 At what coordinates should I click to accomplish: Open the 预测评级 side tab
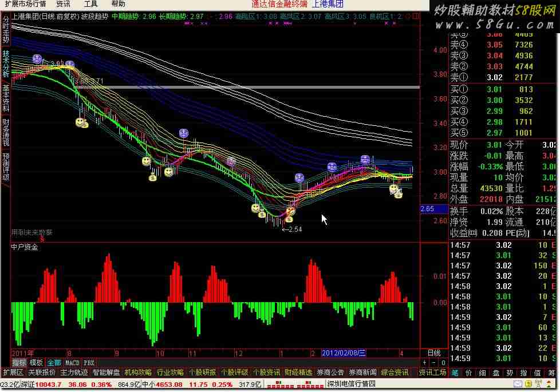tap(6, 167)
